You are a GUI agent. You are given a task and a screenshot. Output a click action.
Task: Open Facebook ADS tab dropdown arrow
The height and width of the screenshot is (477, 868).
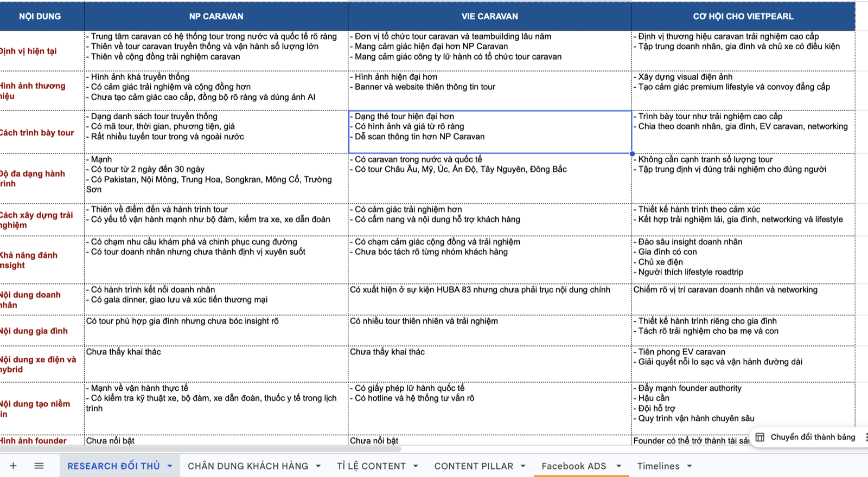[618, 466]
